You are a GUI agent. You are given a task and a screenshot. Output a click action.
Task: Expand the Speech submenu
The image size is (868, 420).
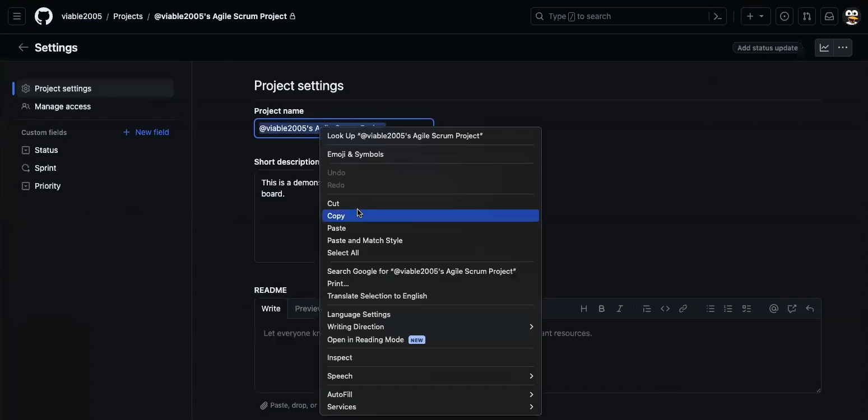pos(430,376)
